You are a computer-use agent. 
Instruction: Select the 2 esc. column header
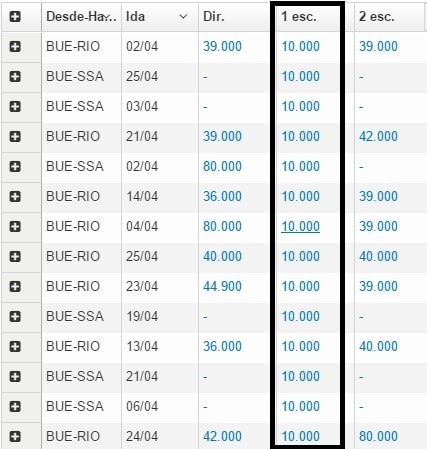[x=377, y=16]
